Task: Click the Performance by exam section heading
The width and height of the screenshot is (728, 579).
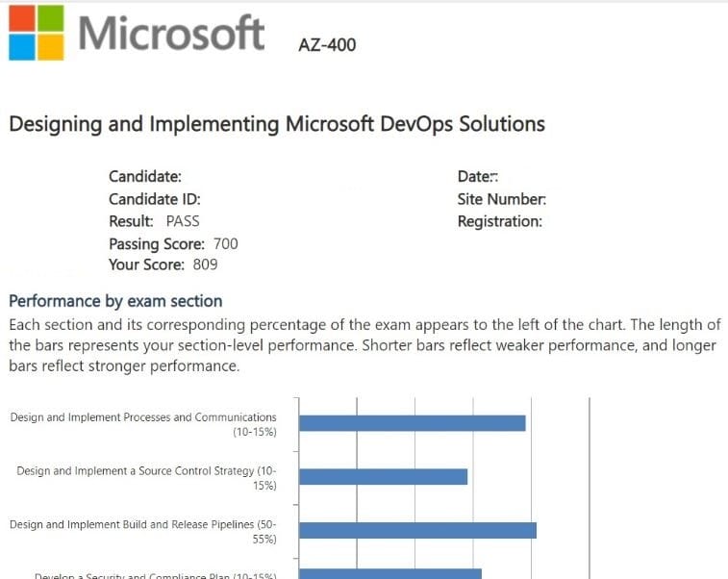Action: click(x=115, y=301)
